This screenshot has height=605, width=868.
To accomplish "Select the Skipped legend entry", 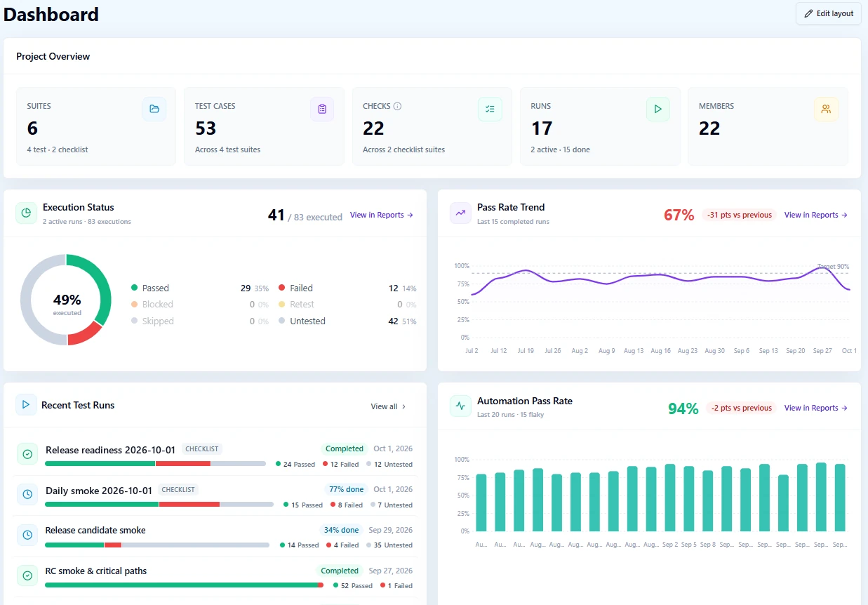I will (200, 321).
